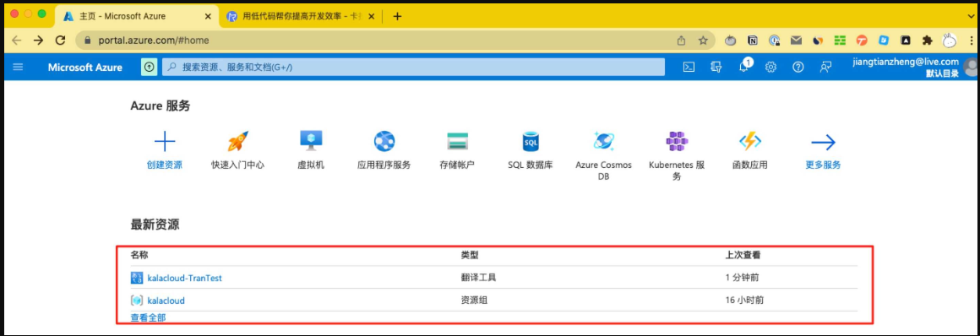Close the 用低代码帮你提高开发效率 tab
This screenshot has width=980, height=336.
(371, 16)
